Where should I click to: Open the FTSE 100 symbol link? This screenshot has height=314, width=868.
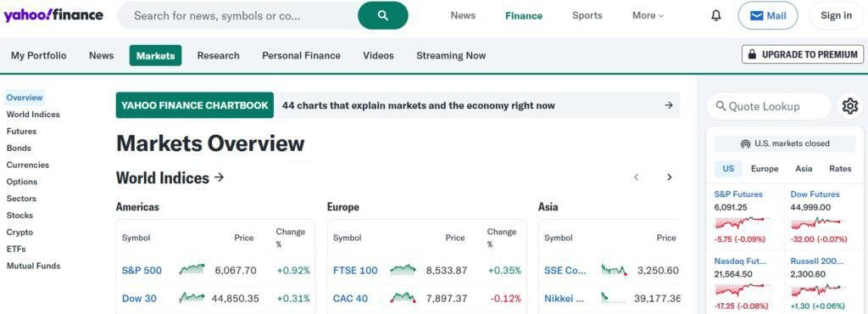[355, 270]
